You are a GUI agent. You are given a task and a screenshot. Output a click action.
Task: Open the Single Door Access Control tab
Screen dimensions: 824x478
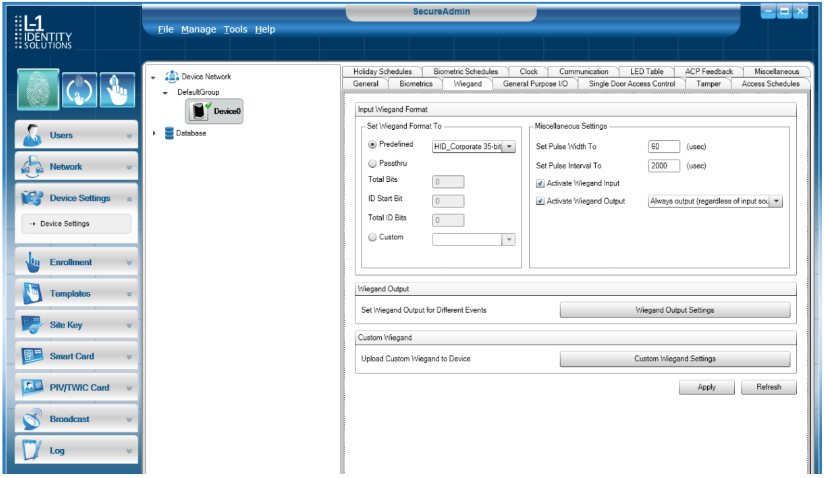pos(632,84)
